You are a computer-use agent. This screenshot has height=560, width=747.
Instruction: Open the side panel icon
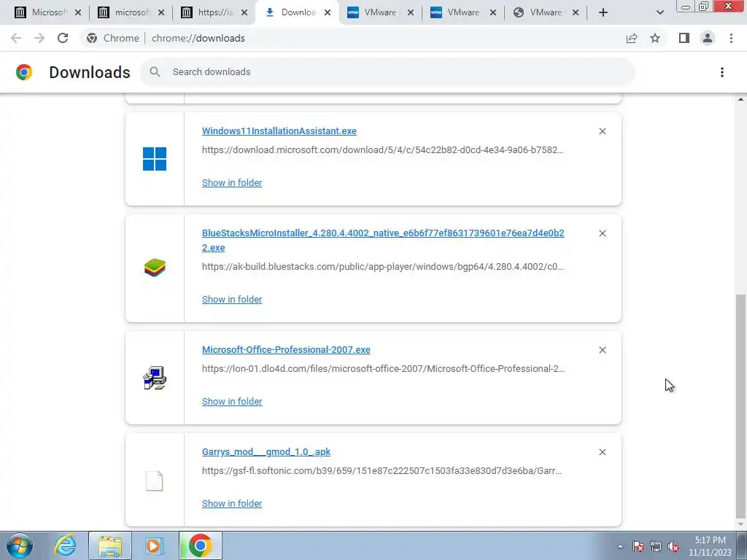684,38
